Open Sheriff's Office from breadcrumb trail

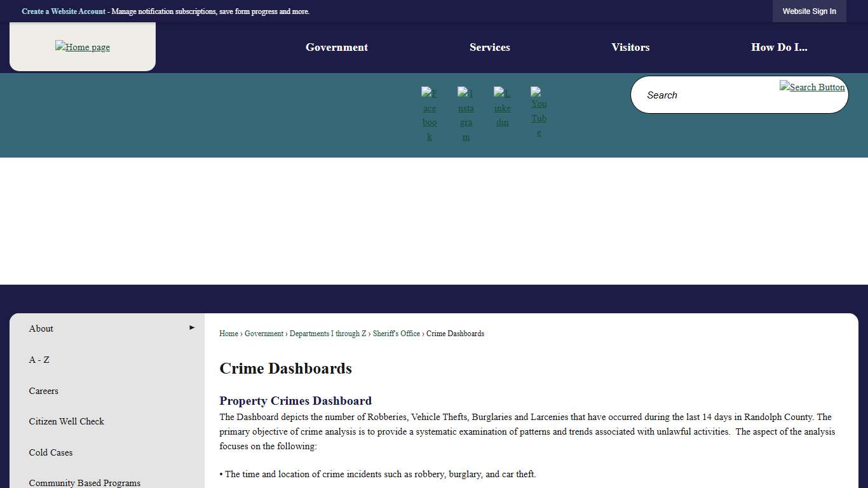coord(396,333)
